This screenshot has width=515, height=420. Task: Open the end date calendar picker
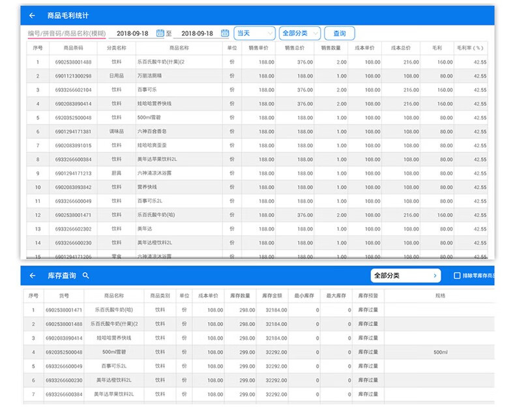[x=225, y=33]
